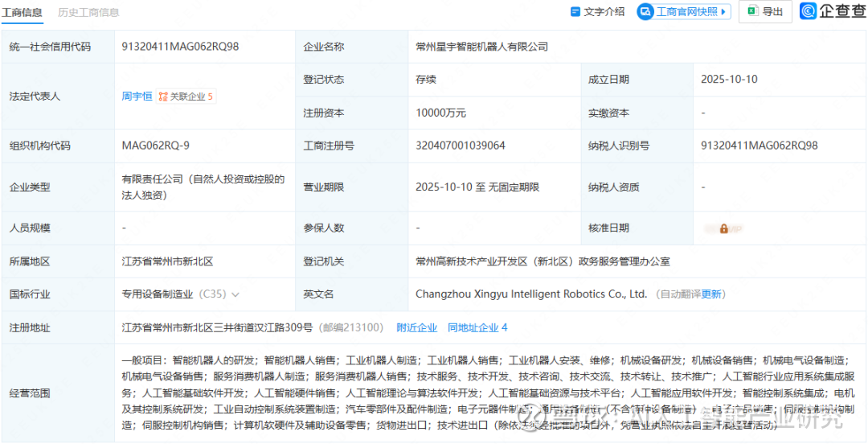Select company name 常州星宇智能机器人有限公司
This screenshot has width=868, height=444.
click(x=481, y=47)
